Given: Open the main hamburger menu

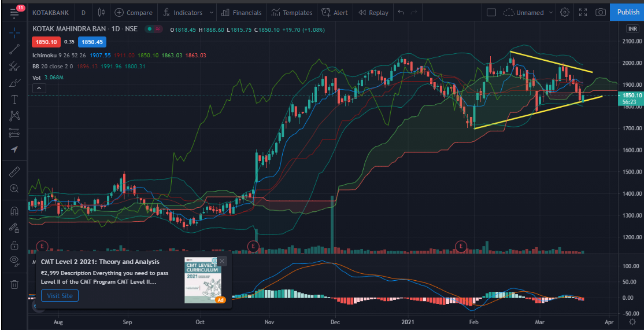Looking at the screenshot, I should click(x=14, y=12).
